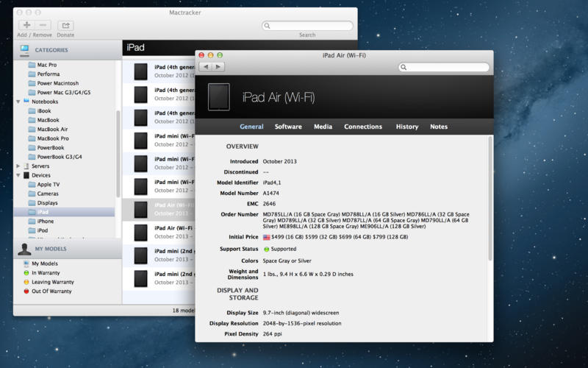Click the Add plus button in Mactracker toolbar
Screen dimensions: 588x368
(26, 25)
